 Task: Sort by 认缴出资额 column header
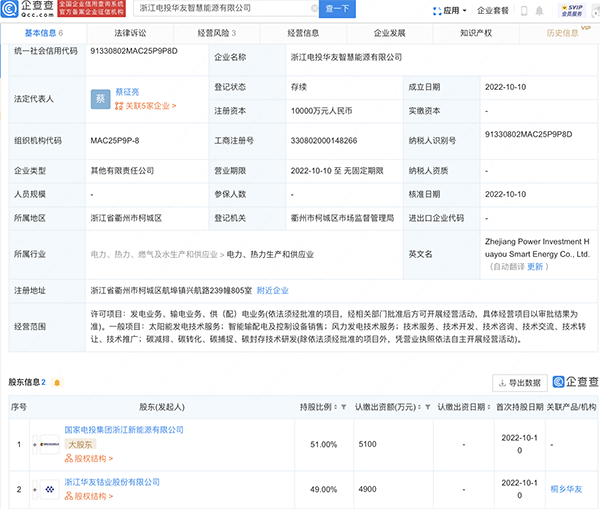pos(387,407)
